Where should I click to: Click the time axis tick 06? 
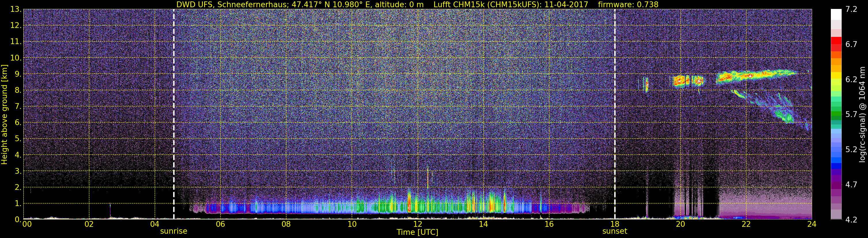click(x=220, y=224)
